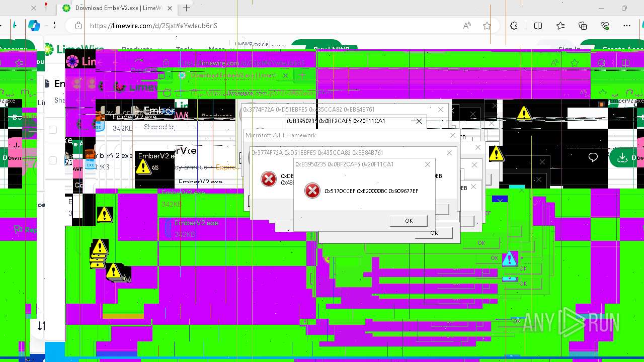Click the red error icon beside 0x5170CCEF message
Viewport: 644px width, 362px height.
tap(312, 191)
